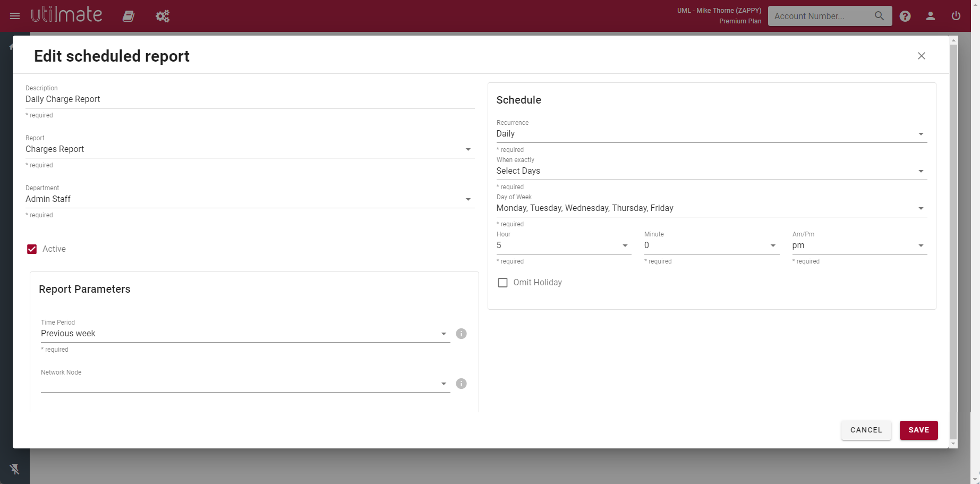980x484 pixels.
Task: Open the Hour dropdown
Action: point(564,245)
